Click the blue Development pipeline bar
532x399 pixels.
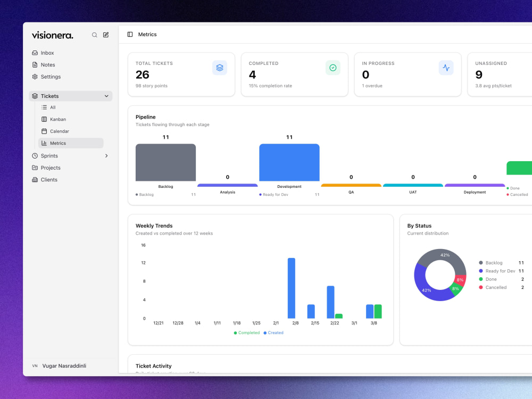(289, 162)
